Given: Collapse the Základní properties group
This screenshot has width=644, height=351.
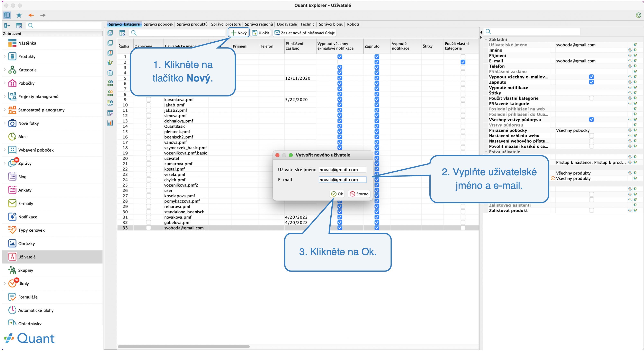Looking at the screenshot, I should pyautogui.click(x=486, y=39).
